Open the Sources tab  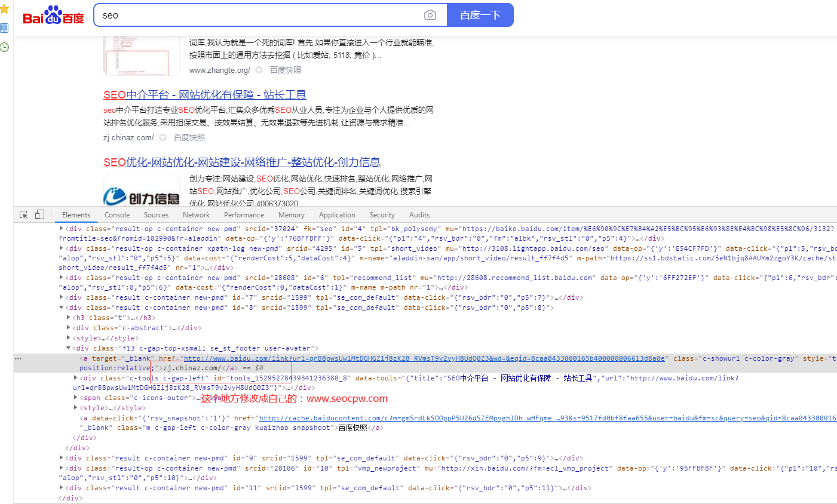[x=156, y=215]
